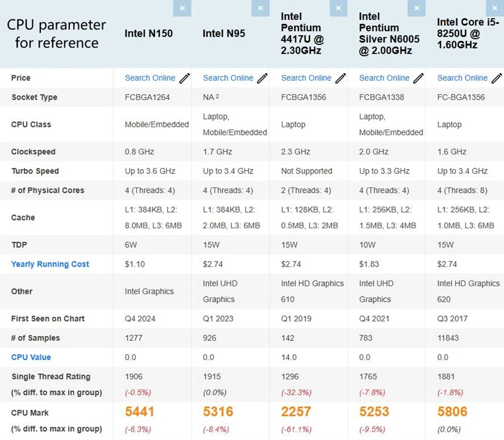Open the Yearly Running Cost link

coord(50,264)
